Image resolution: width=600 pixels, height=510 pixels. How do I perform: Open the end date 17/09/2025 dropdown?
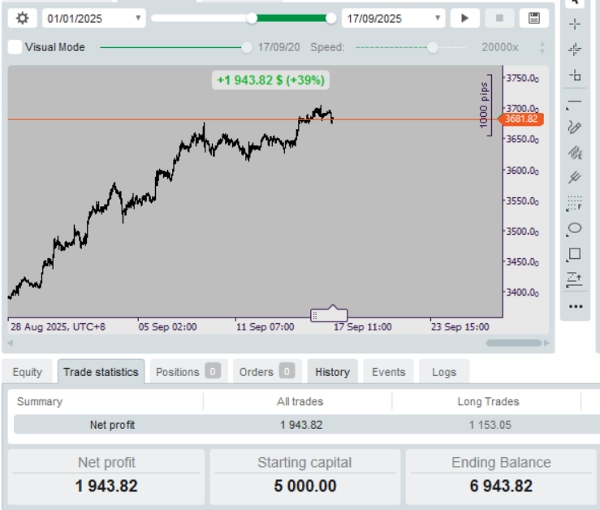coord(438,18)
